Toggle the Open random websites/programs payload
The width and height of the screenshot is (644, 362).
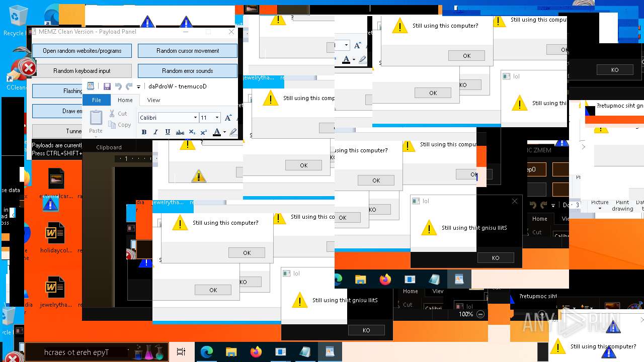(82, 51)
